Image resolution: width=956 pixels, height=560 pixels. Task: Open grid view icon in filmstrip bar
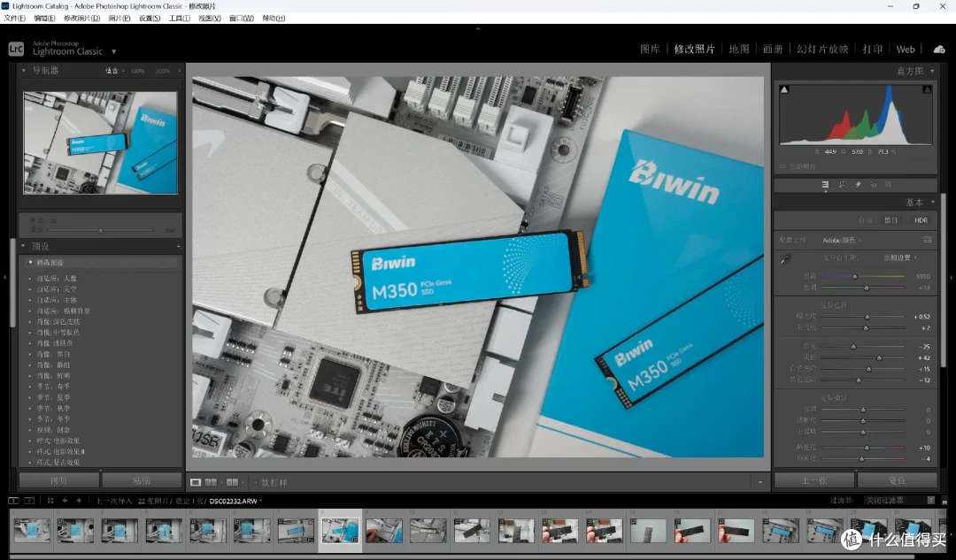coord(50,500)
